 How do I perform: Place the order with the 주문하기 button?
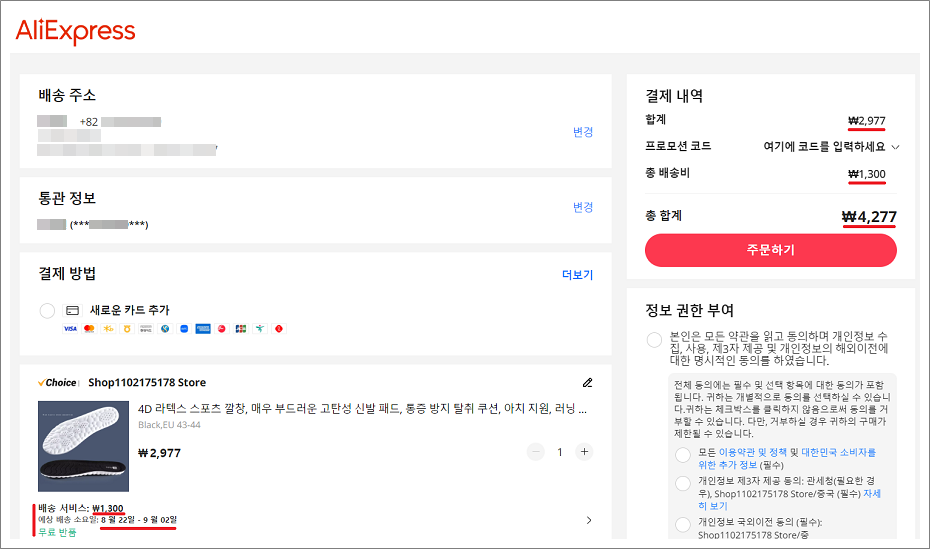pos(770,250)
